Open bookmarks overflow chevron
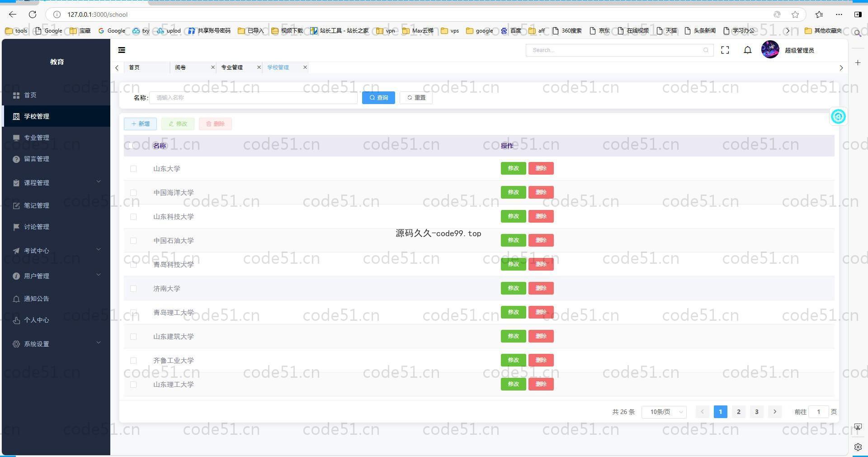 point(788,31)
